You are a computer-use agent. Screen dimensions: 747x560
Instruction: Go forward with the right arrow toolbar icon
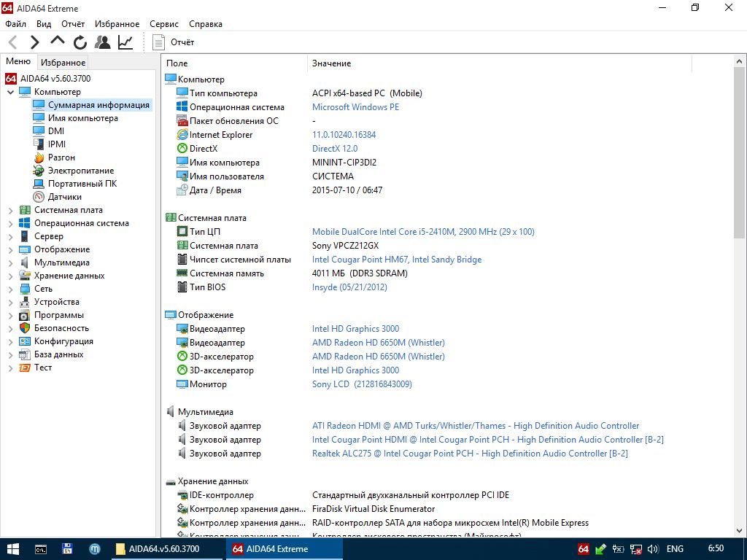pyautogui.click(x=35, y=42)
